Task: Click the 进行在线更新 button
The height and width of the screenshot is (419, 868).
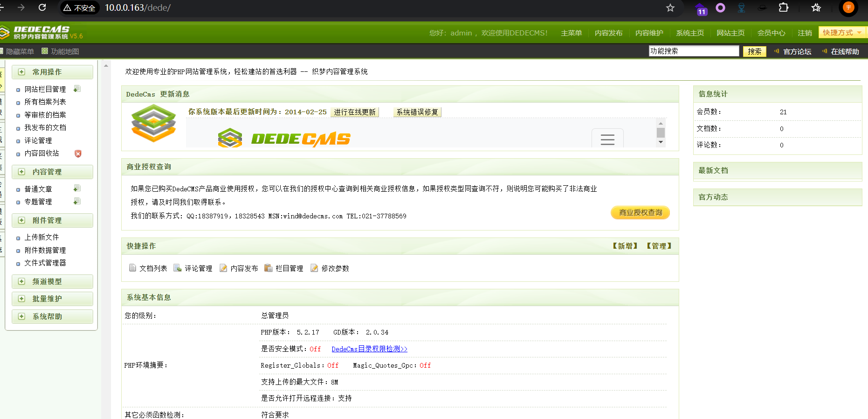Action: point(355,112)
